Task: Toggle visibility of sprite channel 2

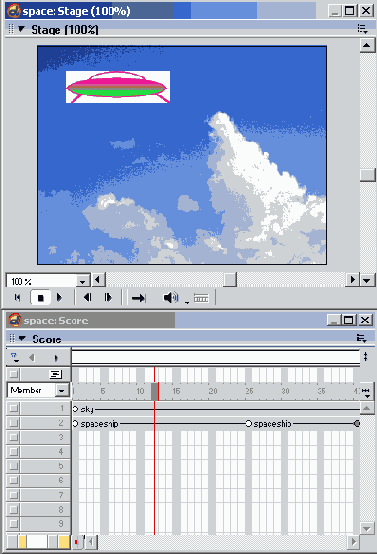Action: click(13, 423)
